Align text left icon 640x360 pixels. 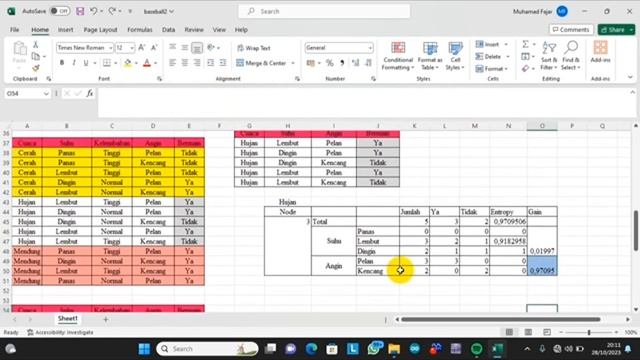173,63
